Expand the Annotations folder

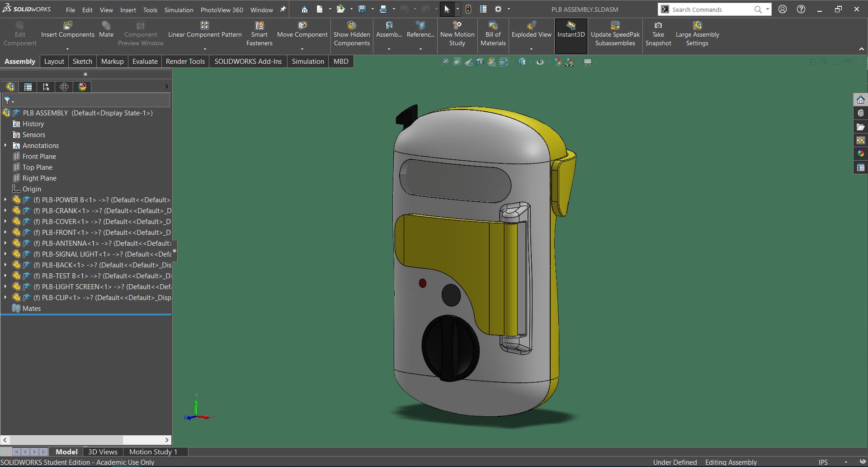point(5,145)
